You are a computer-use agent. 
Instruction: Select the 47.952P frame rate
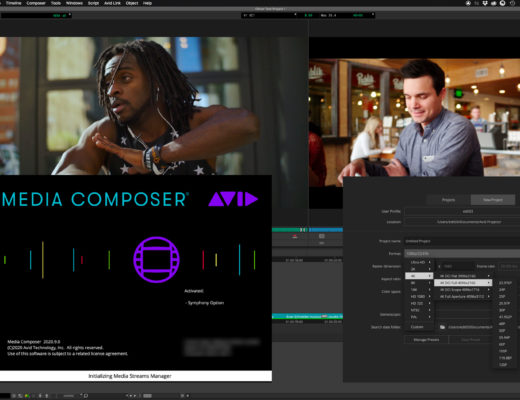505,317
